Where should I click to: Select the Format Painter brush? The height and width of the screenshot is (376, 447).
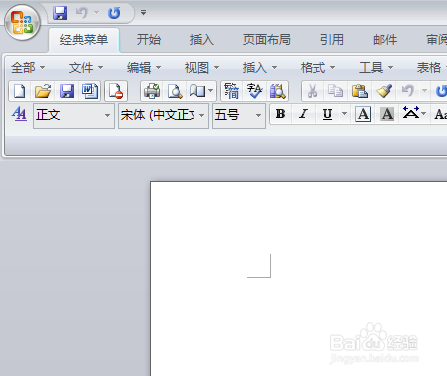pyautogui.click(x=384, y=91)
